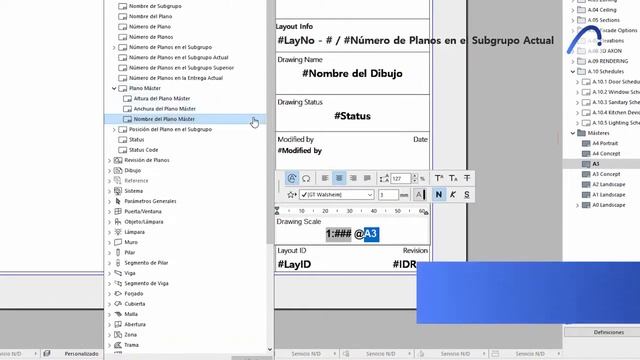Click the A4 Portrait master layout icon
Image resolution: width=640 pixels, height=360 pixels.
[x=586, y=143]
